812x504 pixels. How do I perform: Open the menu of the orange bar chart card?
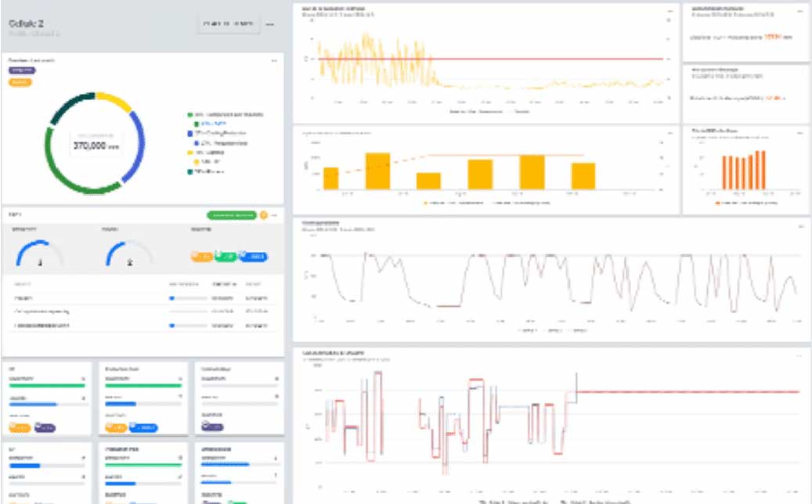[x=800, y=133]
